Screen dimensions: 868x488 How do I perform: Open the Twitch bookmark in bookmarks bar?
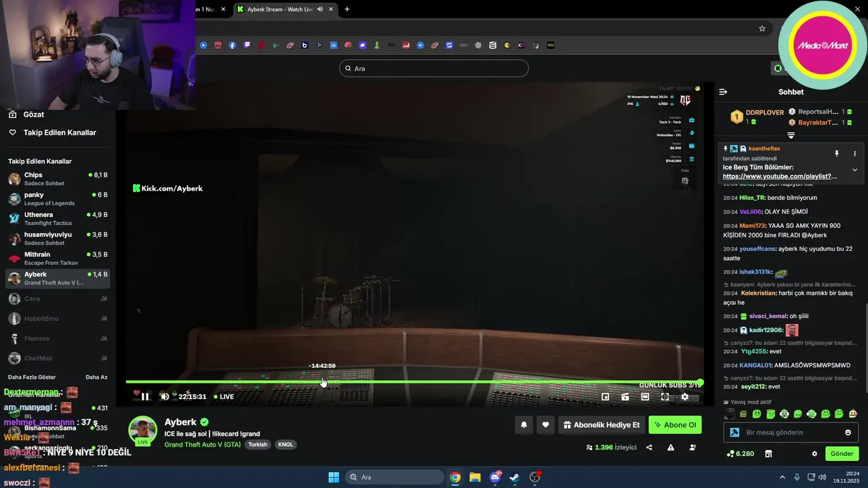point(247,45)
